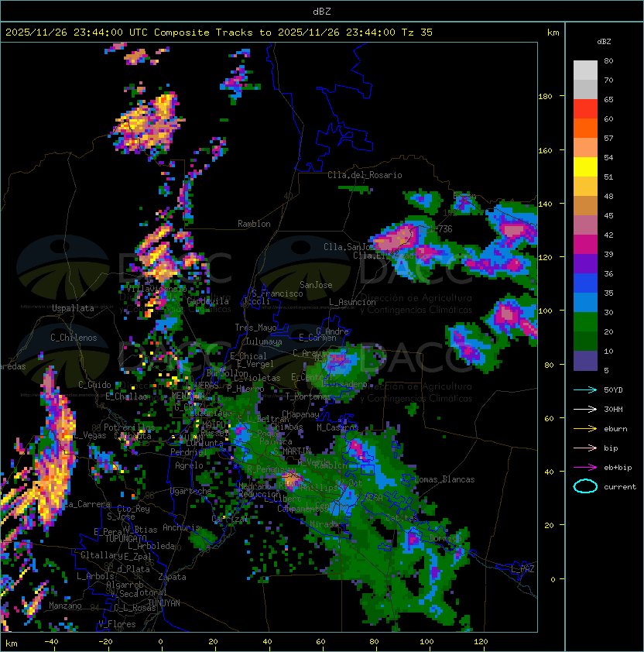Image resolution: width=644 pixels, height=652 pixels.
Task: Click the Composite Tracks timestamp header
Action: point(219,33)
